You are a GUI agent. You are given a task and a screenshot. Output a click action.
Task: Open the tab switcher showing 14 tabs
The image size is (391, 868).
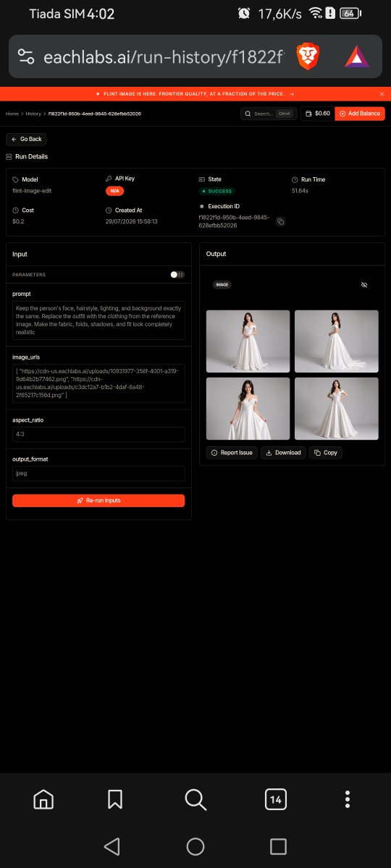[275, 799]
